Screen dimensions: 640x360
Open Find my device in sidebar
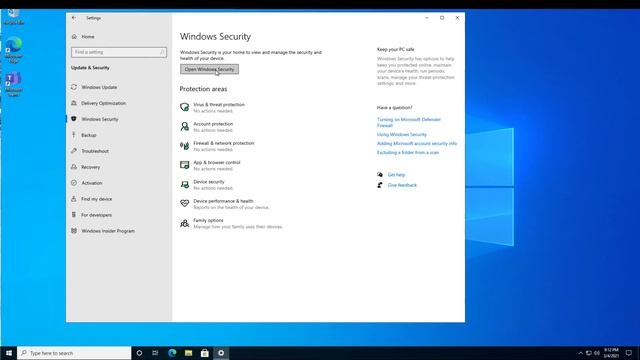pyautogui.click(x=96, y=198)
